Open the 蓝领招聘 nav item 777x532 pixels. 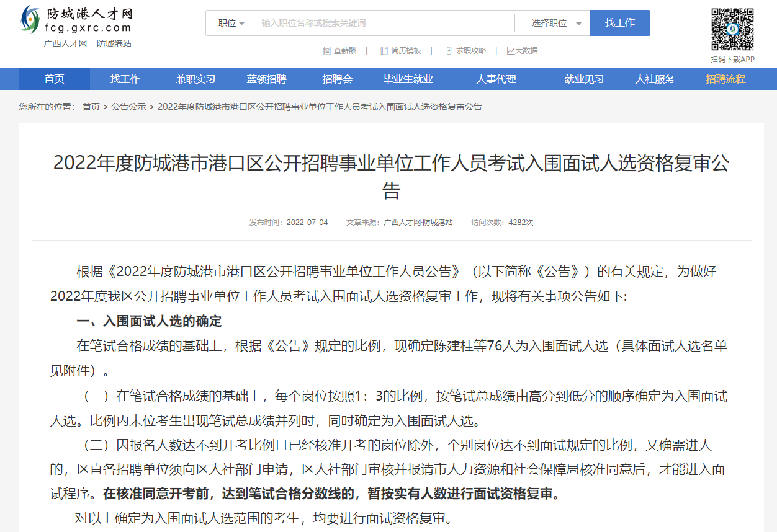(267, 79)
